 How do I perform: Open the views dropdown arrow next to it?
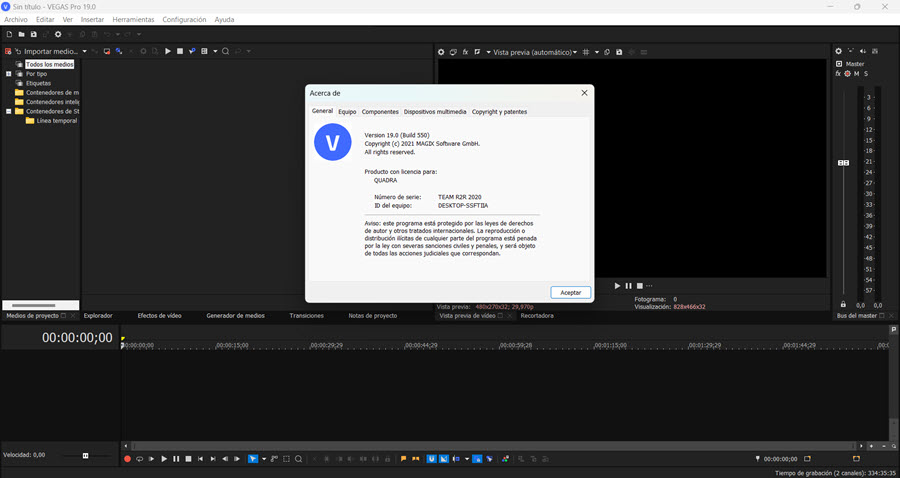click(215, 51)
